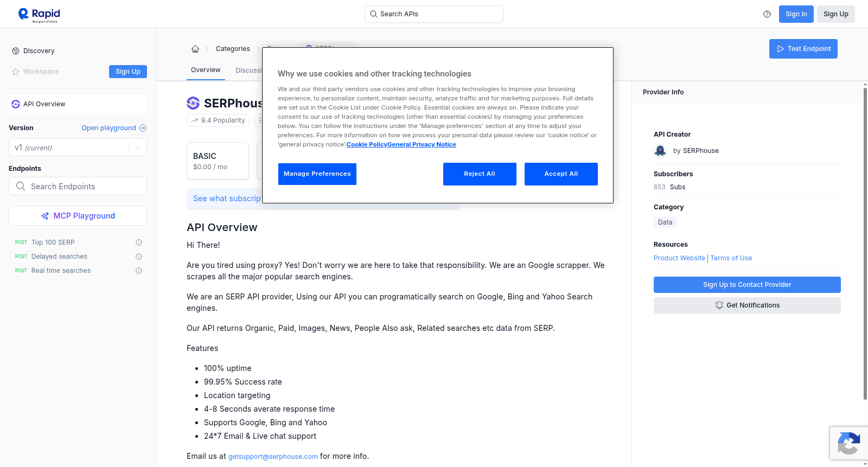Image resolution: width=868 pixels, height=467 pixels.
Task: Click the Open playground arrow icon
Action: click(143, 128)
